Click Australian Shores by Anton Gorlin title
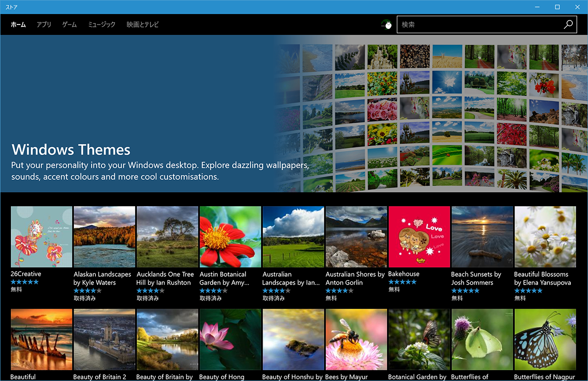 pos(355,278)
